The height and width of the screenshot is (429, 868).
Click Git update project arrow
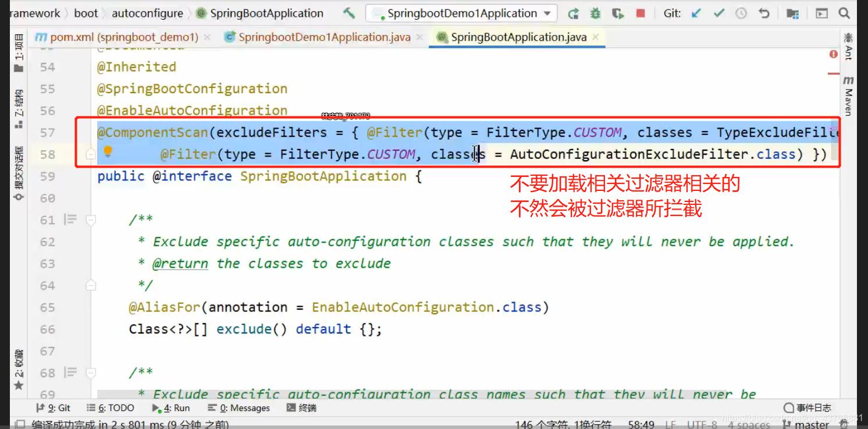point(696,13)
